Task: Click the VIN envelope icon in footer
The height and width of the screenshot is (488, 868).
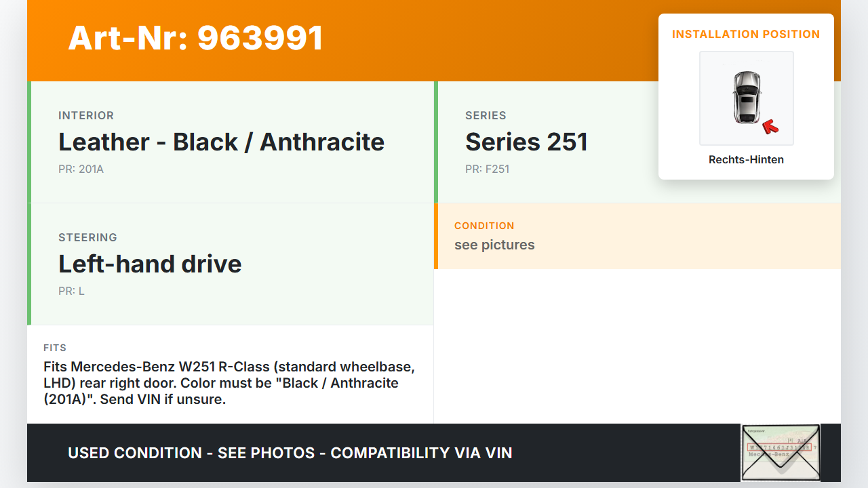Action: (x=781, y=452)
